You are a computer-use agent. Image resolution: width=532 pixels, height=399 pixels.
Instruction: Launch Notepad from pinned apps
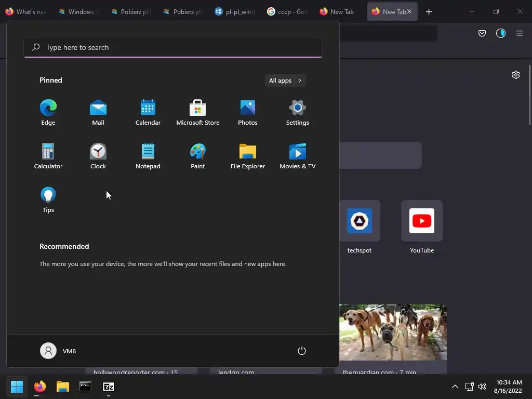pos(148,156)
